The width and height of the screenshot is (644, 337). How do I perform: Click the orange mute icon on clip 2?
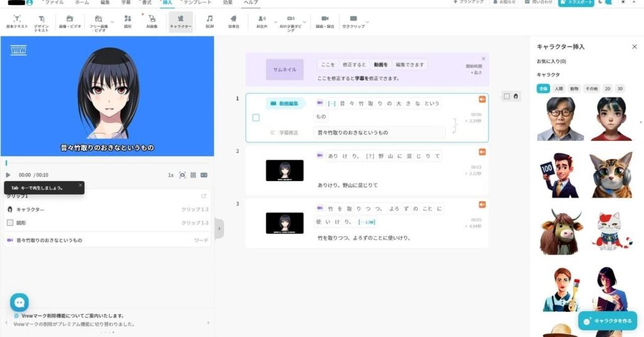482,152
